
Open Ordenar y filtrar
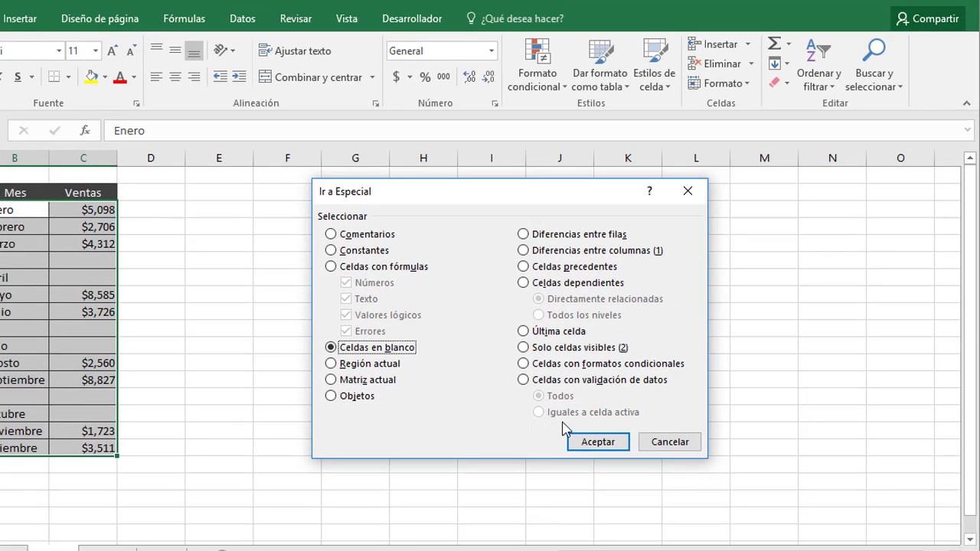818,65
